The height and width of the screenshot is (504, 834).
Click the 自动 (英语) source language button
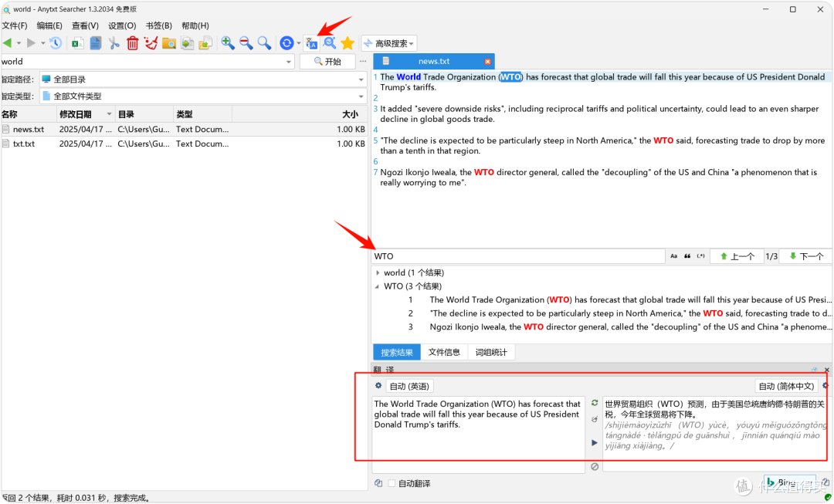(409, 386)
